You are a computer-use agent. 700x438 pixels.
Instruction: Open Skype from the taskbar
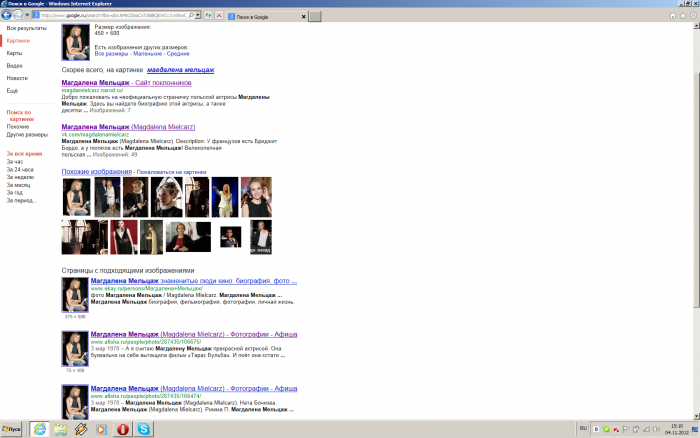(x=143, y=429)
